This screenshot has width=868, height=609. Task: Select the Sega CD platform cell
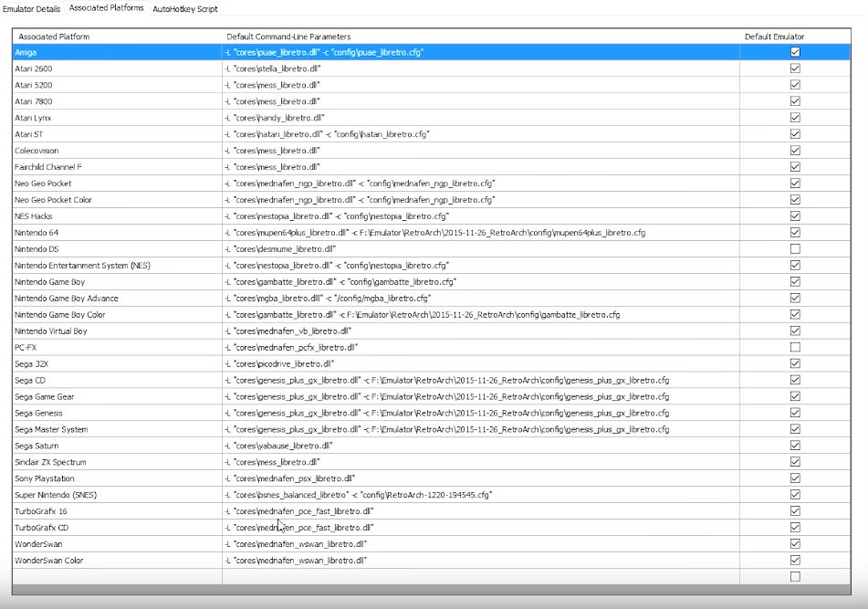pyautogui.click(x=117, y=380)
